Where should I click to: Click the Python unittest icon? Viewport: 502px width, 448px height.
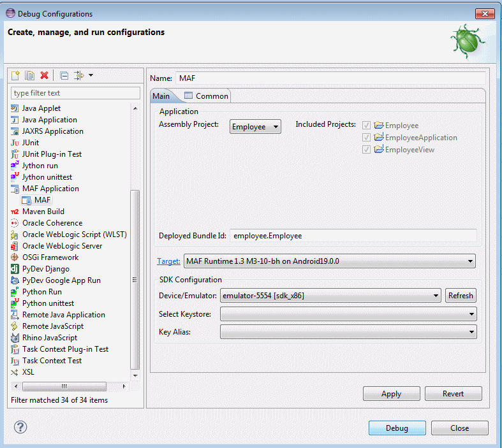point(15,303)
